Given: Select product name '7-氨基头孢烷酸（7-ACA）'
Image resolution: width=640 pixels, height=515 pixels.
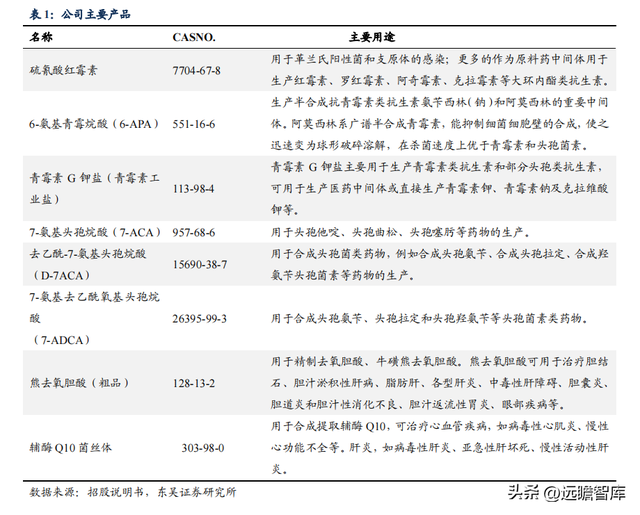Looking at the screenshot, I should tap(95, 232).
